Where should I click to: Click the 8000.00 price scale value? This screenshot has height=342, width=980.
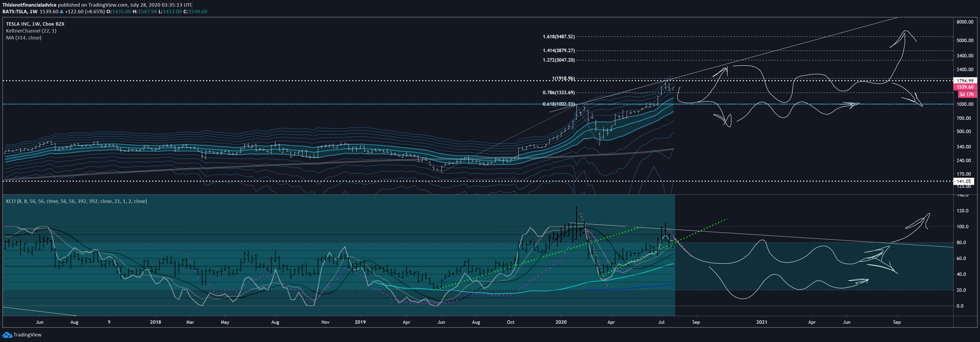coord(965,22)
